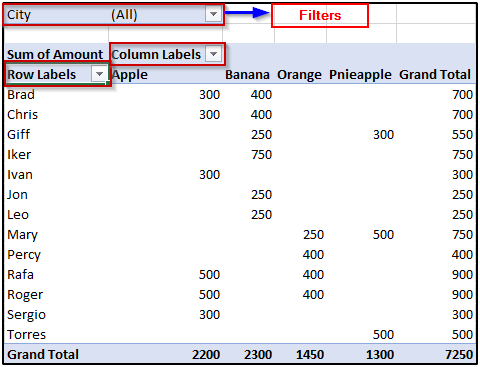Click the City filter field label
The image size is (480, 367).
19,15
